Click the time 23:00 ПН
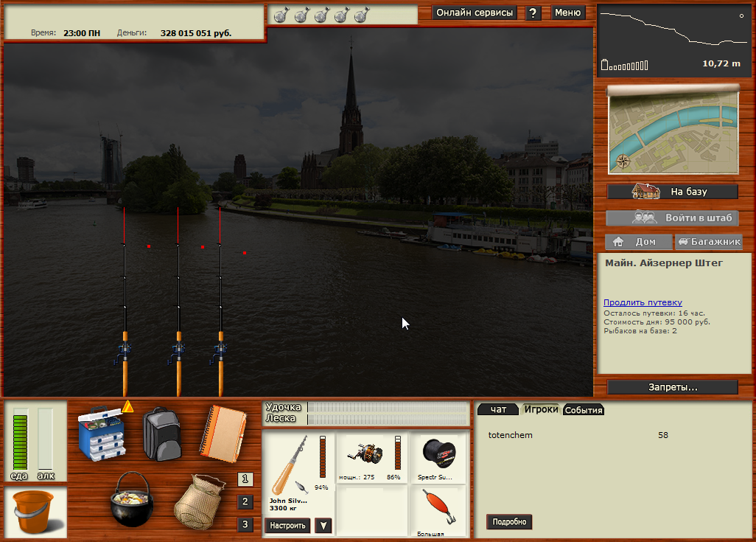Viewport: 756px width, 542px height. point(82,33)
